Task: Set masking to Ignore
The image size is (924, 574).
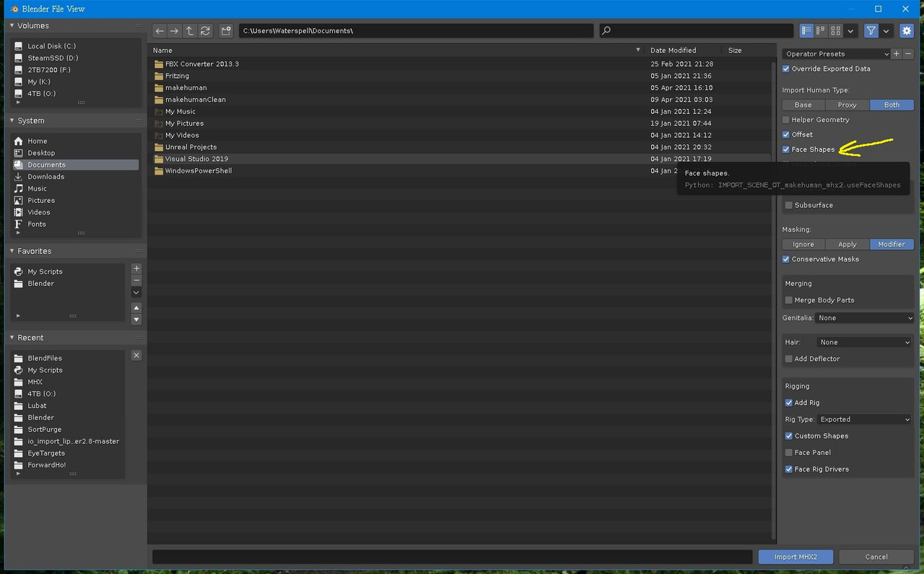Action: point(803,245)
